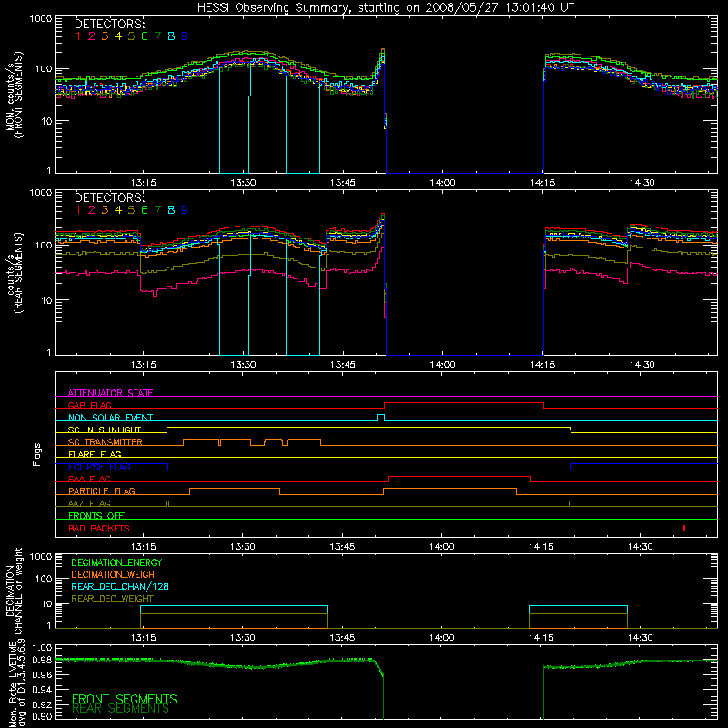This screenshot has width=728, height=728.
Task: Click orange detector '3' in front segments legend
Action: click(105, 36)
